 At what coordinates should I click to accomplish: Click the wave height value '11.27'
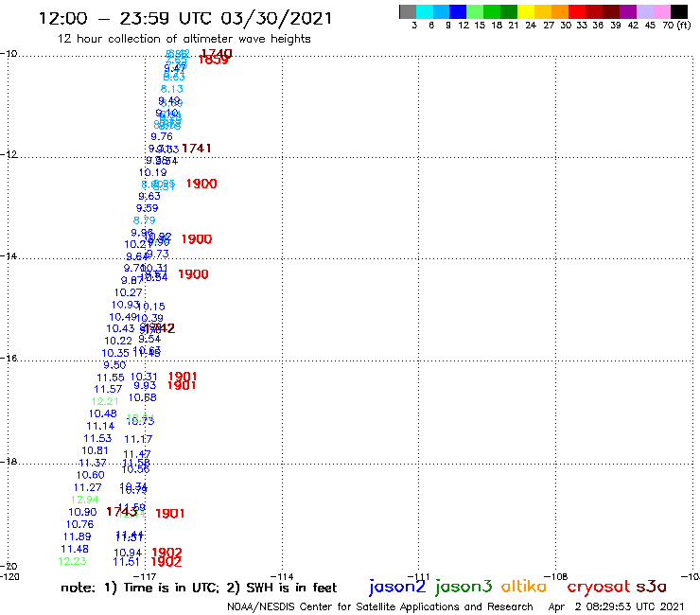87,487
